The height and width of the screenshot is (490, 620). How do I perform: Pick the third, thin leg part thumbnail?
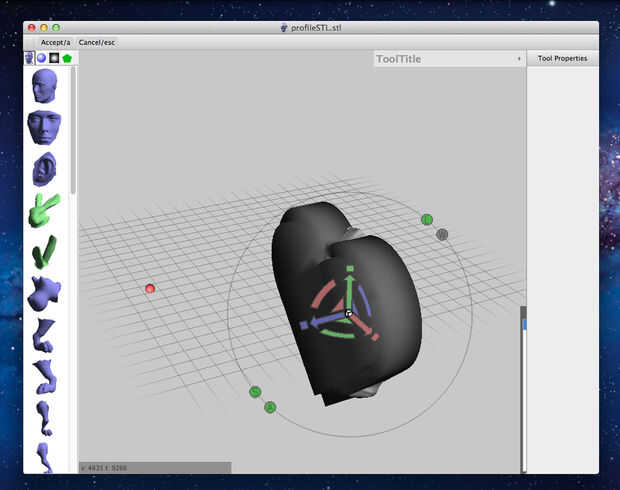point(45,418)
